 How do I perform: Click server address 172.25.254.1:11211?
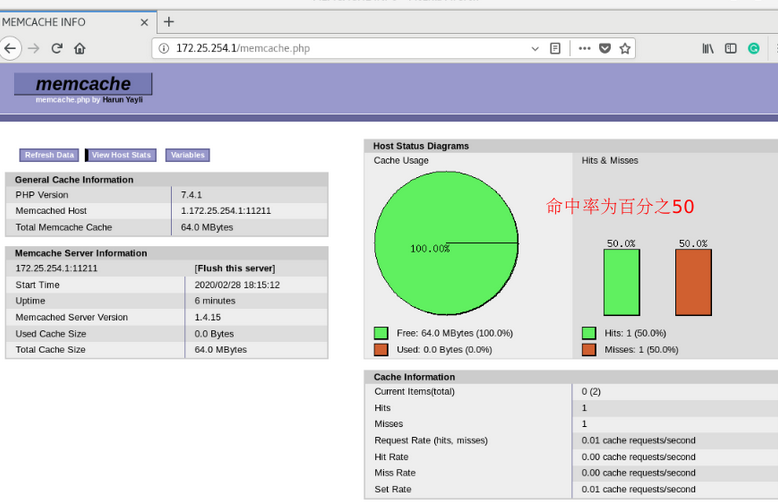tap(57, 268)
